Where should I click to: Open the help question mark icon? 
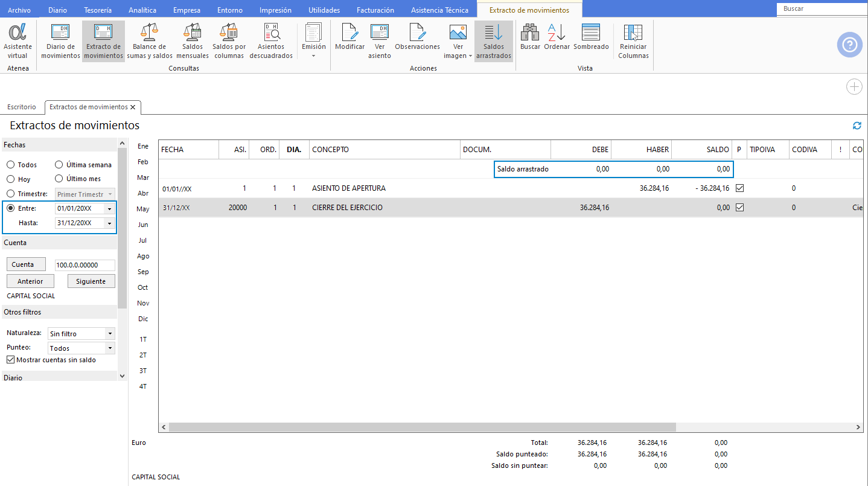pyautogui.click(x=849, y=45)
